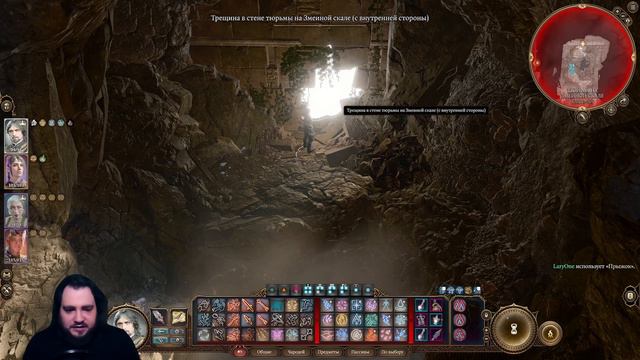Use the spiral spell icon in the bottom hotbar row

pos(356,335)
